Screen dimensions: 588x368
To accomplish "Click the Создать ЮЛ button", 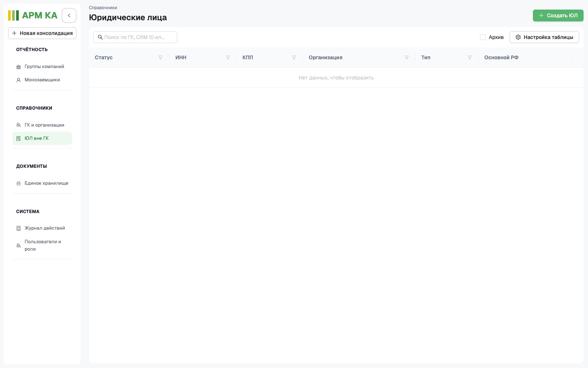I will tap(558, 15).
